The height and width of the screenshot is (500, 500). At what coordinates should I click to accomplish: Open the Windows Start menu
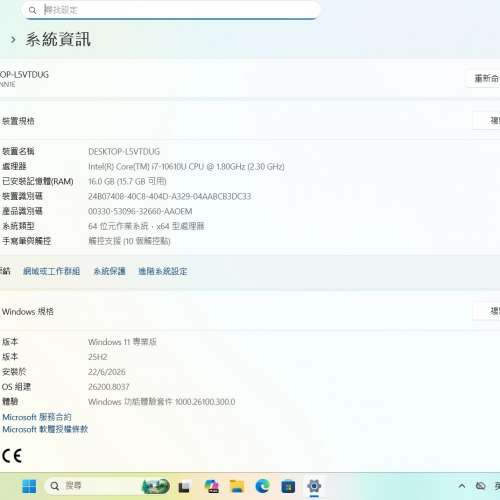(x=29, y=486)
